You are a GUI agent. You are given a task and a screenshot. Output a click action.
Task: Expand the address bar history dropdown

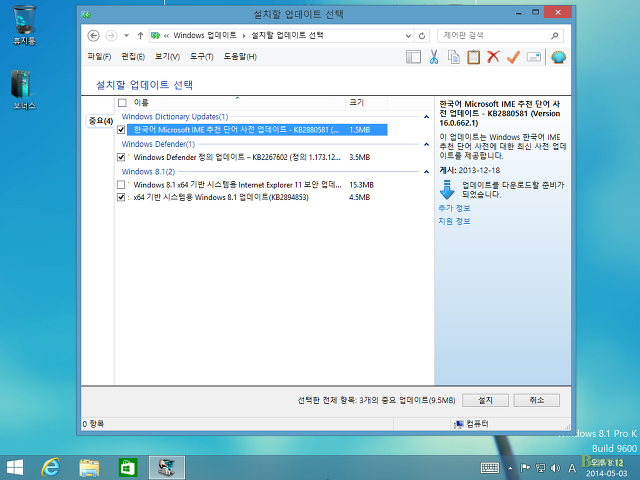(408, 36)
